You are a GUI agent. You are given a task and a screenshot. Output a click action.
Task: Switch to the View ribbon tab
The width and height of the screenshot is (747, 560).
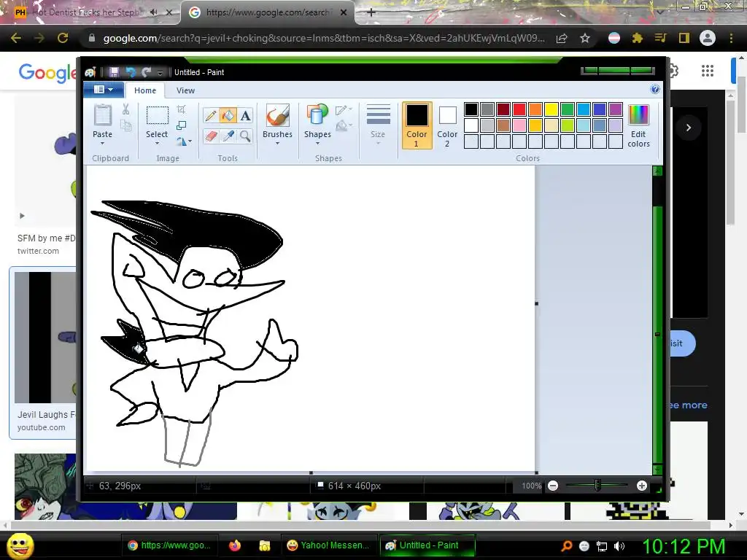(x=185, y=90)
